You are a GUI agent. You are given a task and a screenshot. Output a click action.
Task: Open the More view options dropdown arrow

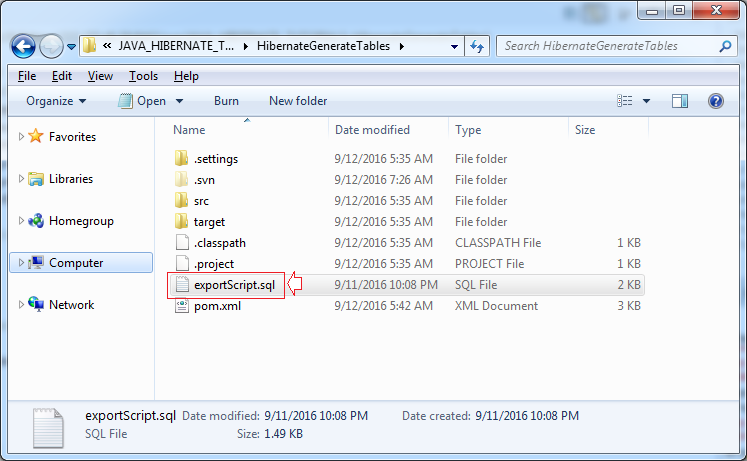pyautogui.click(x=646, y=101)
